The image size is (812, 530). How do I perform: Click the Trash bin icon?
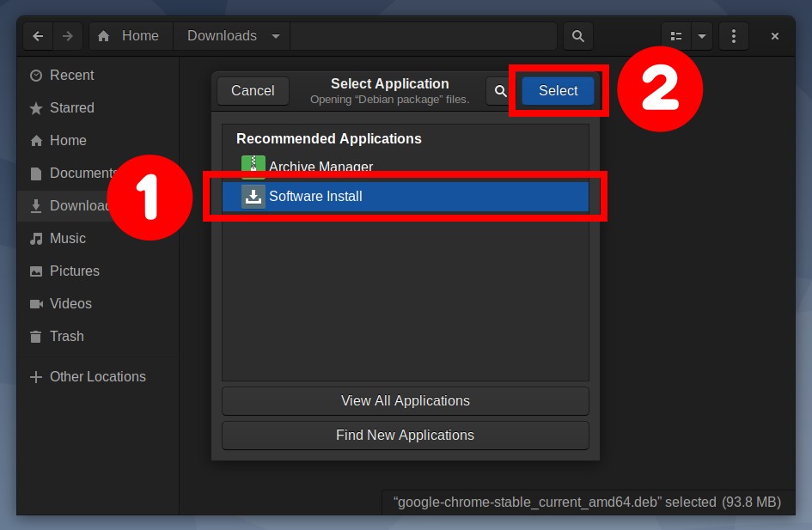click(x=36, y=337)
